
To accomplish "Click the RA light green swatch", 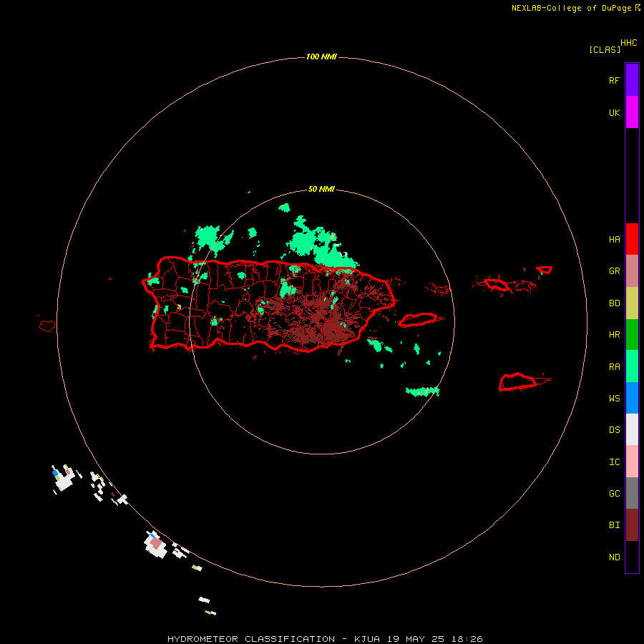I will click(x=632, y=366).
